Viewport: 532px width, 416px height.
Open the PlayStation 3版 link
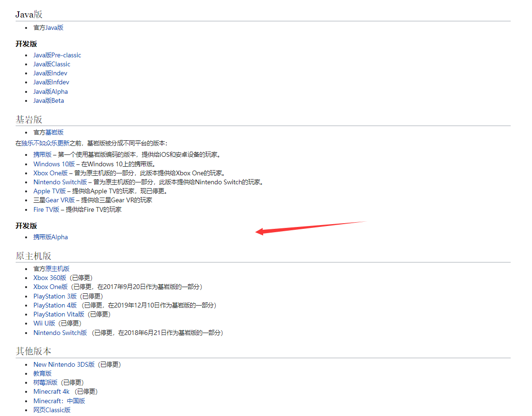pos(55,296)
